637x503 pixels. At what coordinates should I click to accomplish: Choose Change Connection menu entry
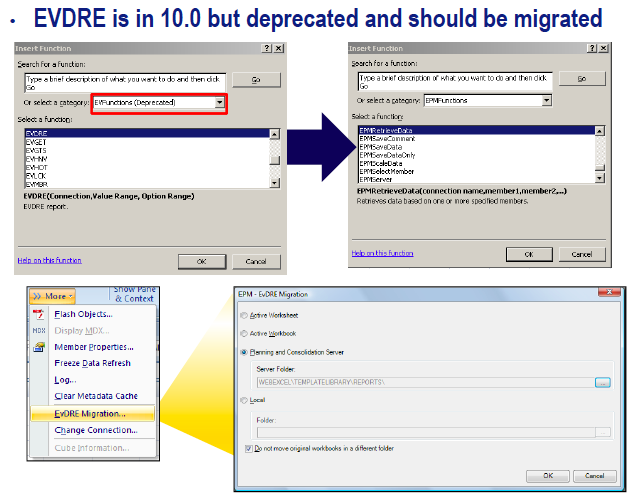tap(96, 430)
